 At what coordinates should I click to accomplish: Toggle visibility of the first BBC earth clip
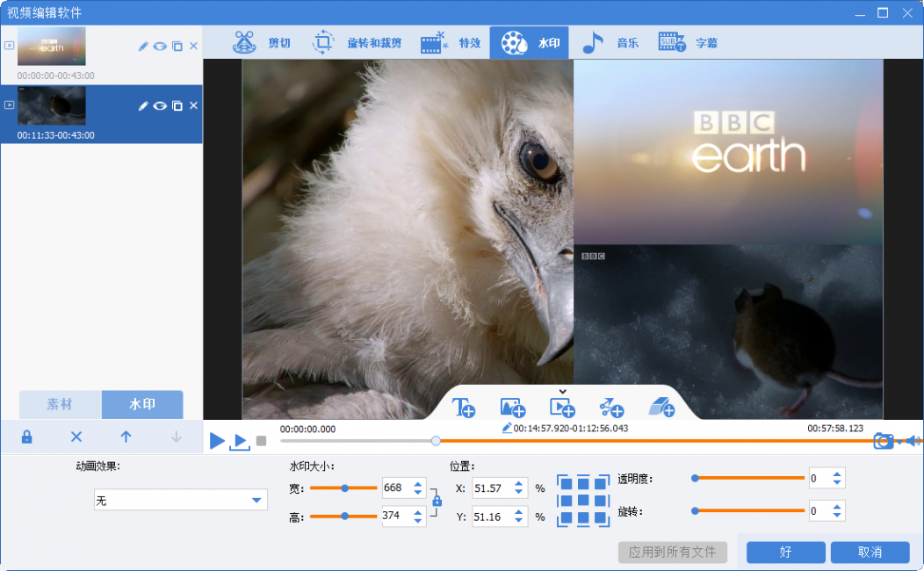(160, 46)
